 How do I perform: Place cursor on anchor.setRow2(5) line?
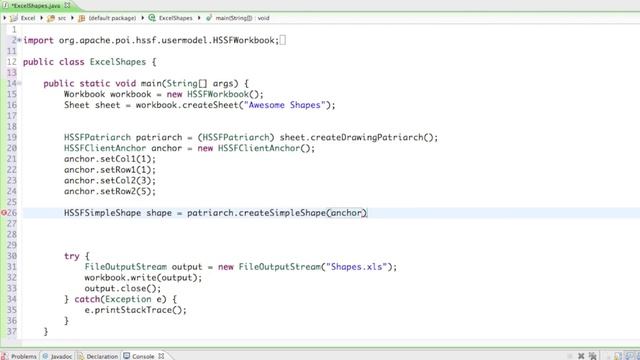click(110, 191)
